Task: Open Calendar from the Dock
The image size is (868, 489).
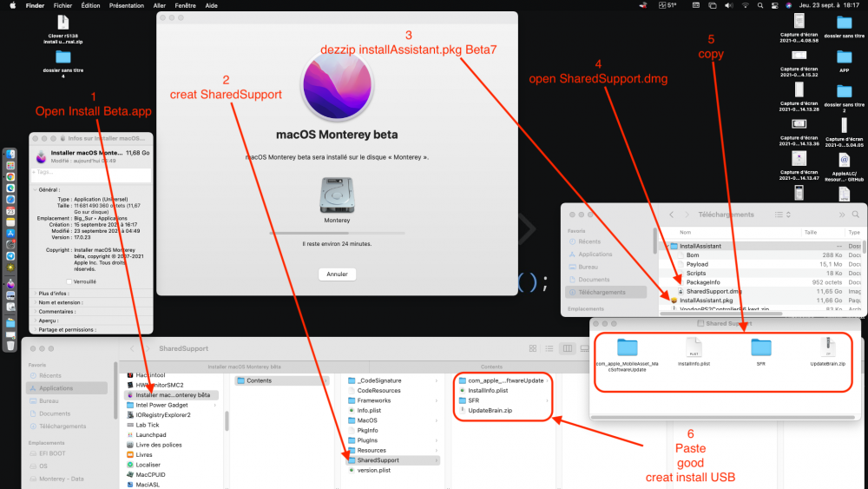Action: (10, 211)
